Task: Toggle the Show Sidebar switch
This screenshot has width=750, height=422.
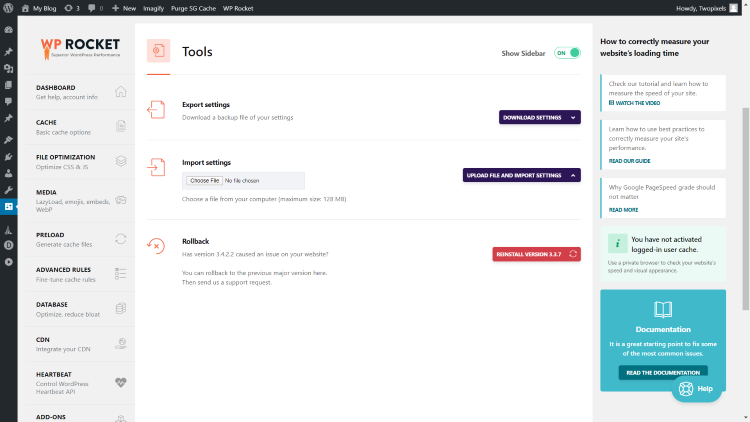Action: [567, 53]
